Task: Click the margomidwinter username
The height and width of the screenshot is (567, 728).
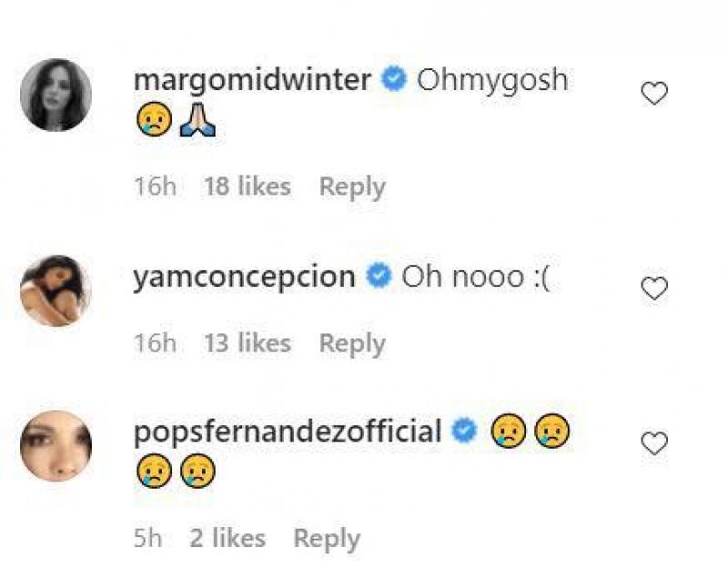Action: pyautogui.click(x=252, y=80)
